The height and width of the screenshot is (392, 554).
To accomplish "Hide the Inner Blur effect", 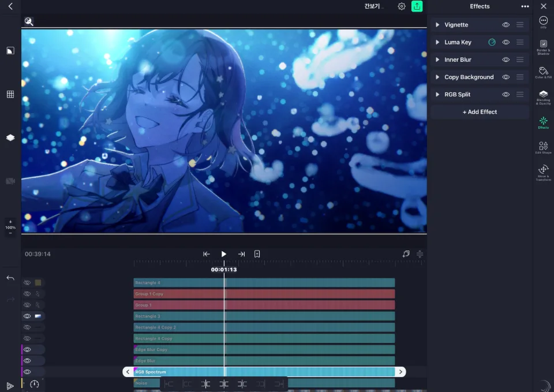I will coord(506,59).
